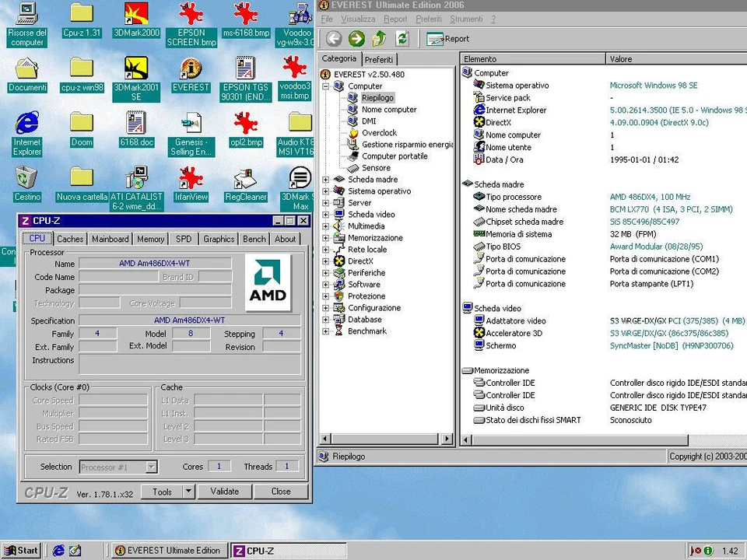Click the EVEREST back navigation arrow
747x560 pixels.
coord(334,38)
